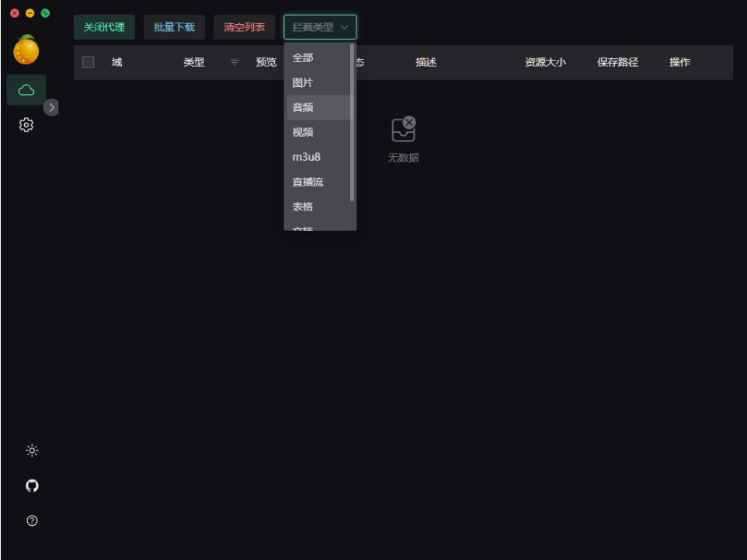Click the 清空列表 button
The image size is (747, 560).
click(x=245, y=26)
